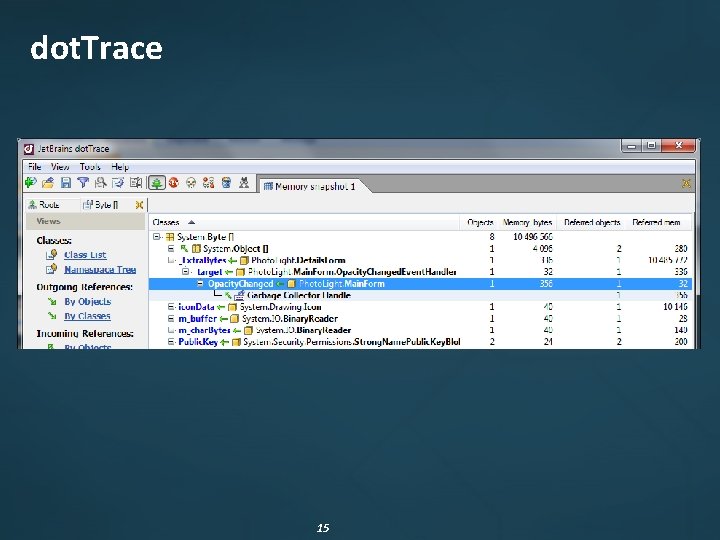Click the save snapshot floppy icon
720x540 pixels.
(66, 183)
